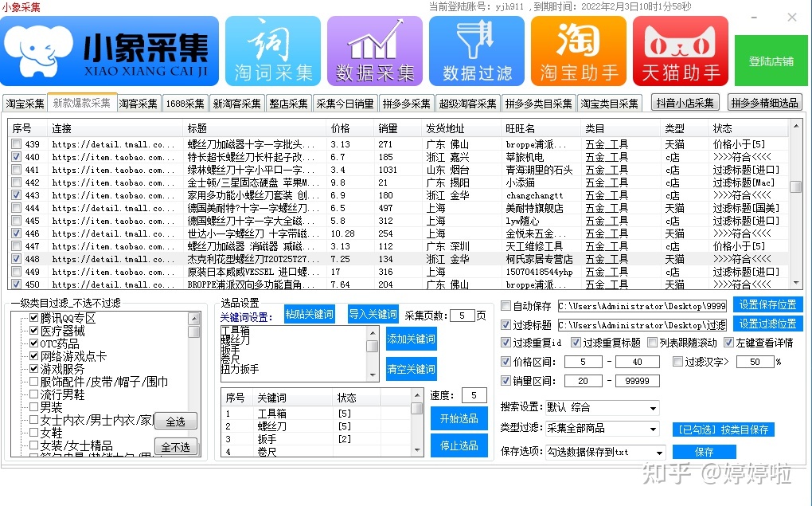Click the 采集页数 input field
The image size is (812, 506).
(x=463, y=316)
